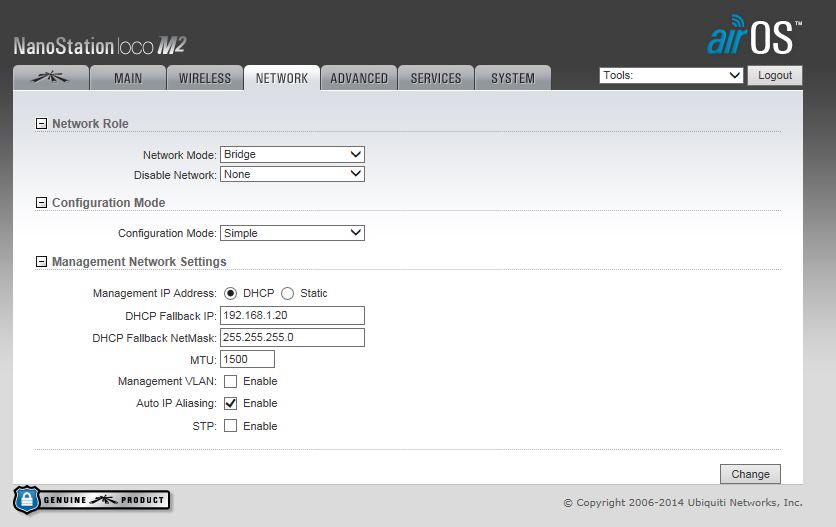Go to the SERVICES tab
Viewport: 836px width, 527px height.
click(436, 78)
